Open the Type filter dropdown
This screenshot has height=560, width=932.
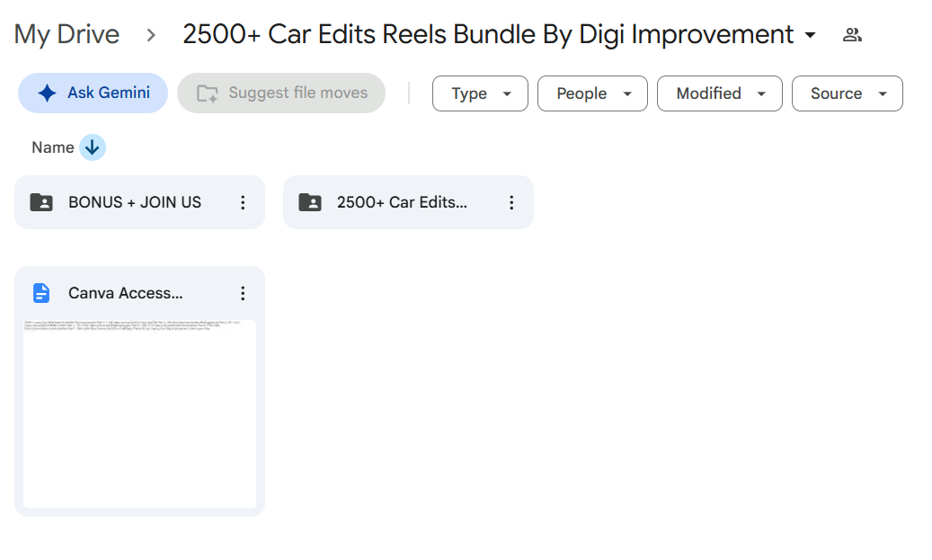pyautogui.click(x=480, y=93)
